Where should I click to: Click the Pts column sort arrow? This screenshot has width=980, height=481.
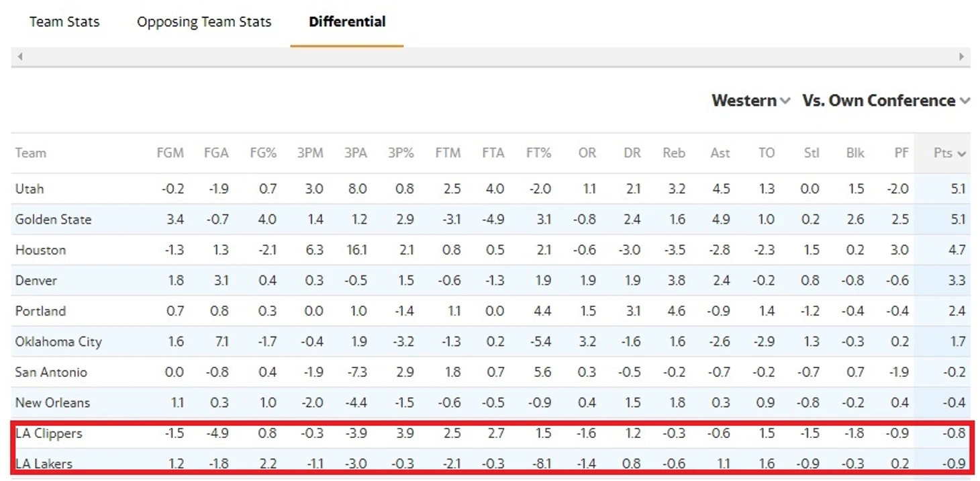(962, 154)
